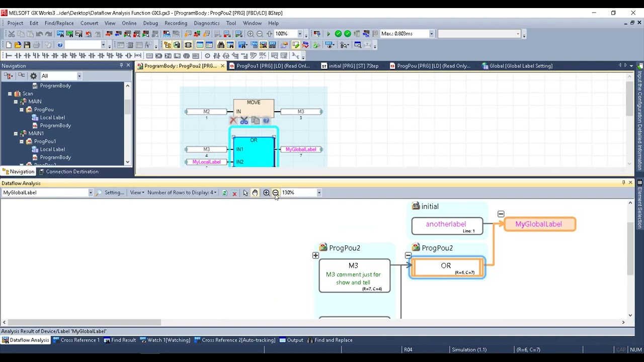
Task: Open the Convert menu
Action: [x=89, y=23]
